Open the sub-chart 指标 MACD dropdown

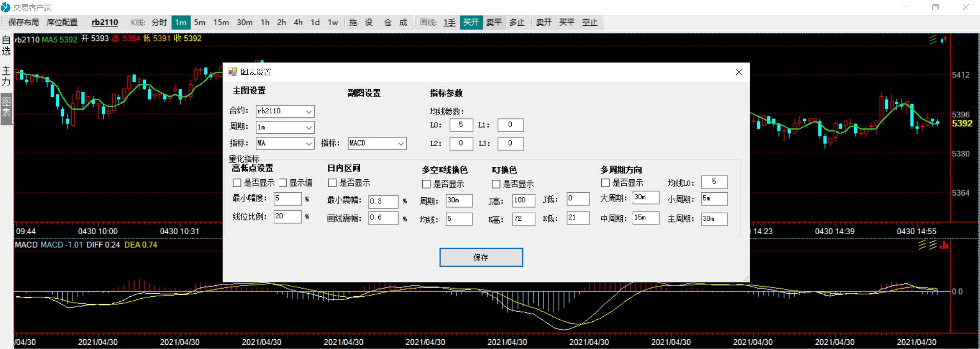pyautogui.click(x=377, y=143)
